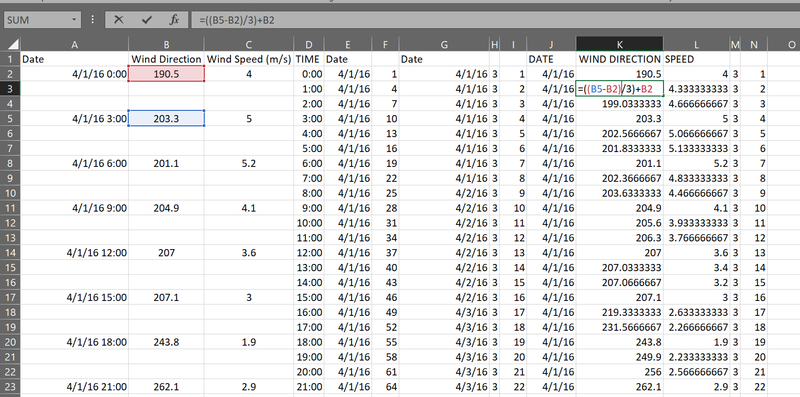Select row 12 header
Image resolution: width=800 pixels, height=397 pixels.
tap(11, 223)
